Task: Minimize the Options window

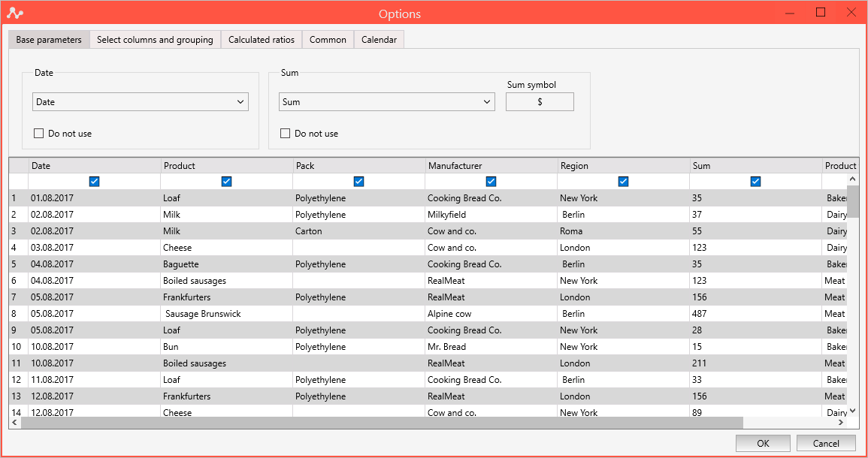Action: click(790, 12)
